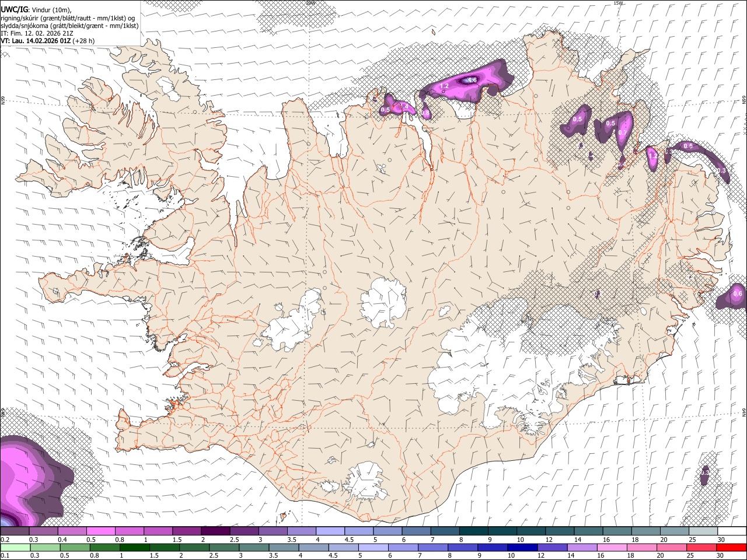This screenshot has height=560, width=747.
Task: Click the 0.4 label in the snow color scale
Action: point(62,540)
